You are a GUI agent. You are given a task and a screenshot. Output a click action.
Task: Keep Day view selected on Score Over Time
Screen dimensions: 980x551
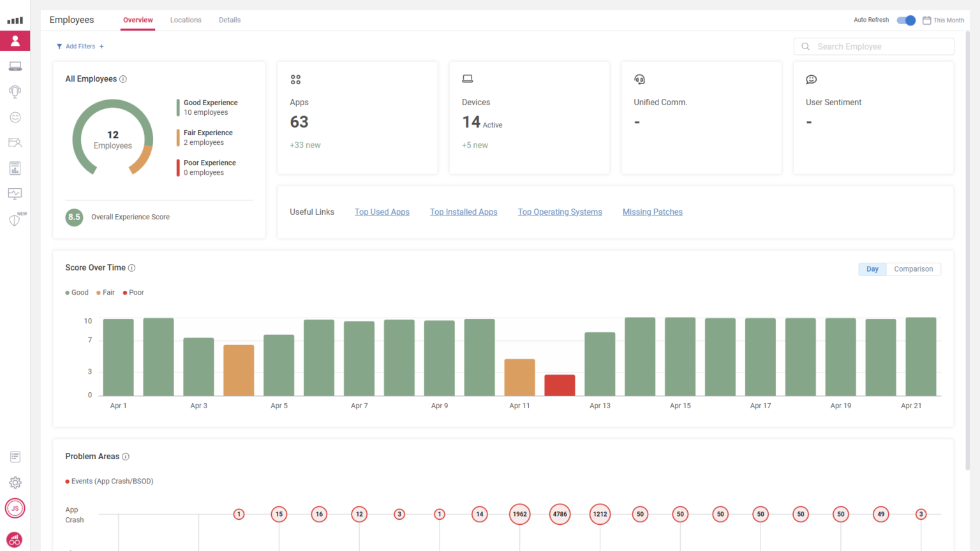[872, 268]
